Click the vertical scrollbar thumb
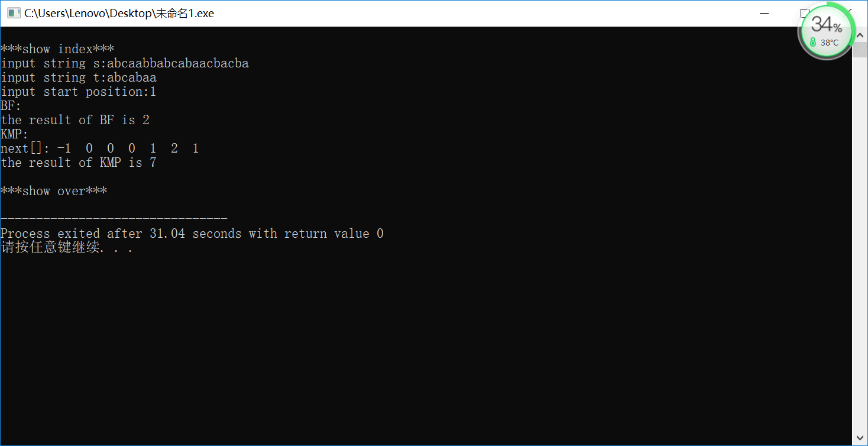The height and width of the screenshot is (446, 868). [860, 49]
